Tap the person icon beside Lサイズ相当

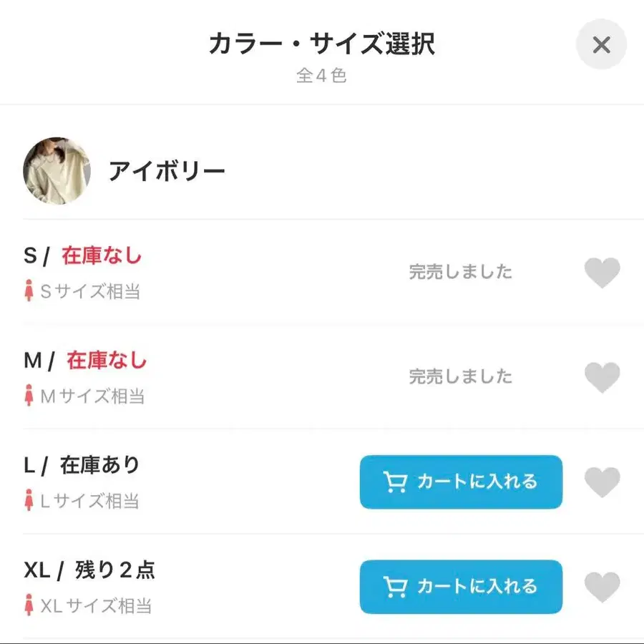pos(29,501)
